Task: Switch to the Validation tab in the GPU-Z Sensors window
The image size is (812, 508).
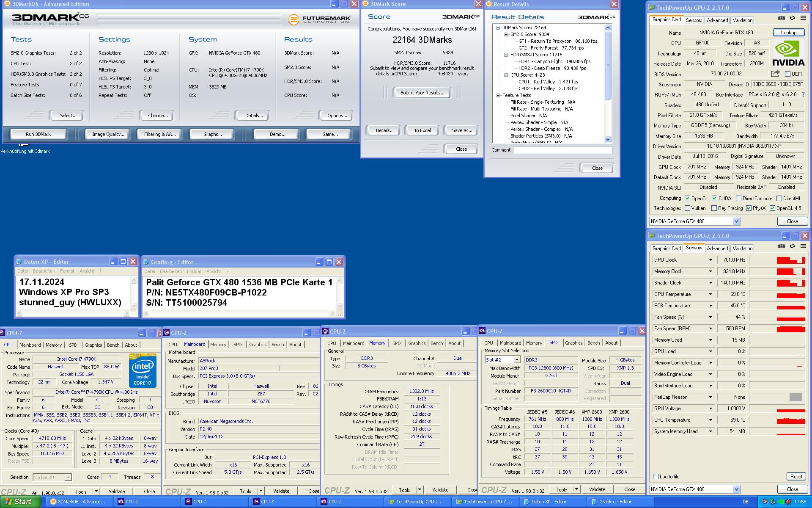Action: (742, 248)
